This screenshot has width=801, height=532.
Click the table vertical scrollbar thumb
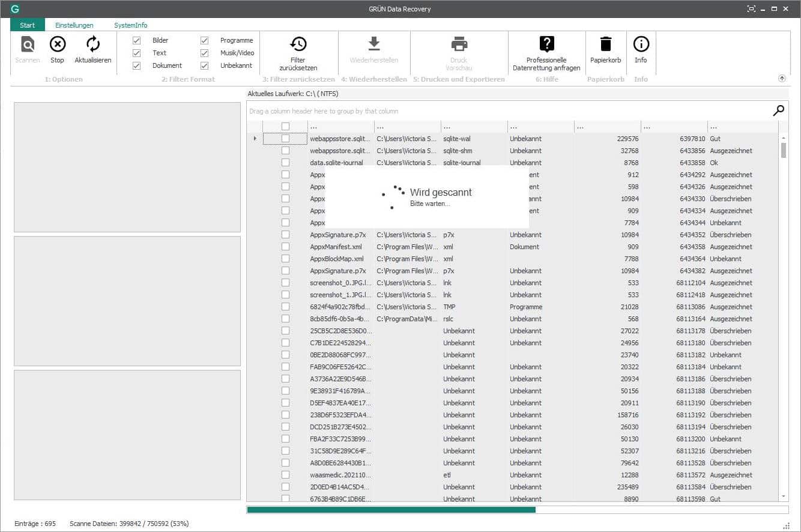(783, 150)
